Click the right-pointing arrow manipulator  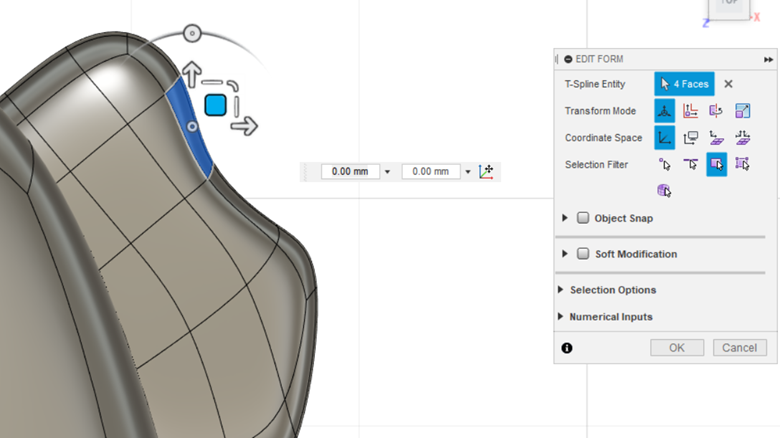pyautogui.click(x=244, y=126)
